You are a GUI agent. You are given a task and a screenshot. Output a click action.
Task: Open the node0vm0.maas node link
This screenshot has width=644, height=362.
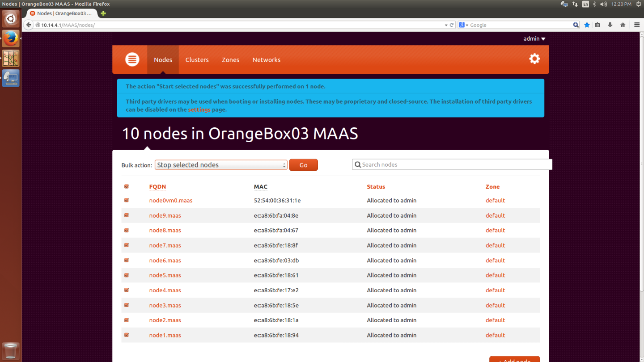pos(171,200)
